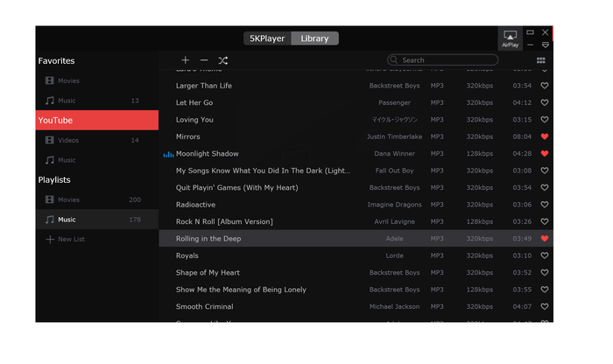This screenshot has width=613, height=364.
Task: Favorite Show Me the Meaning heart
Action: pos(544,290)
